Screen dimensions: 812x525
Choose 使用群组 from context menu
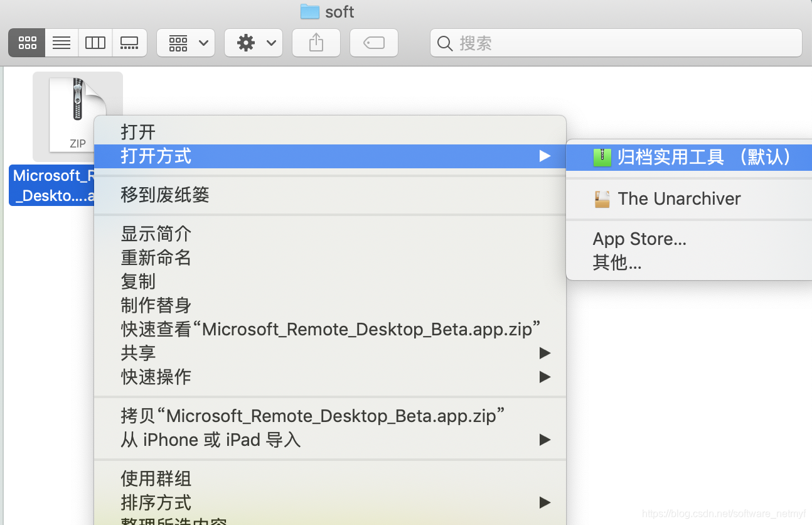[330, 479]
